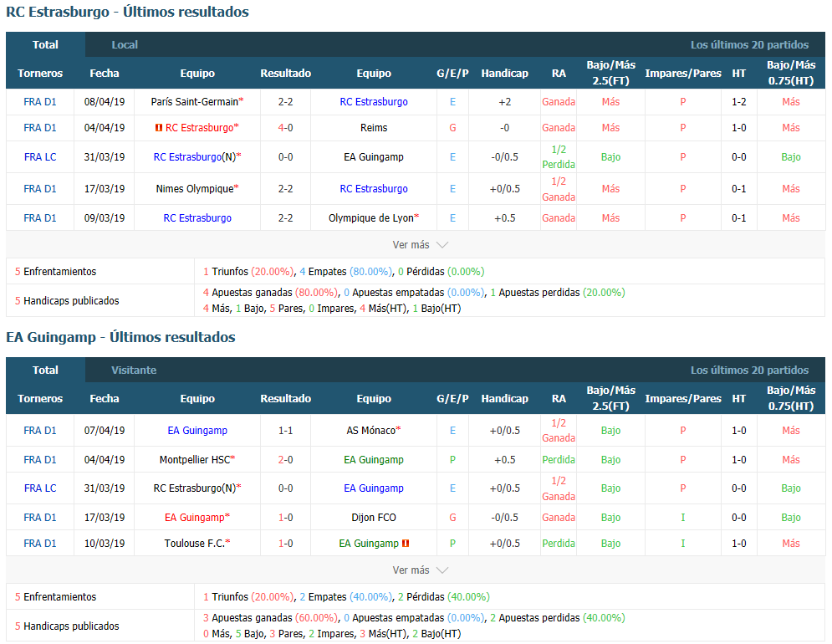
Task: Expand Ver más under EA Guingamp results
Action: [x=421, y=570]
